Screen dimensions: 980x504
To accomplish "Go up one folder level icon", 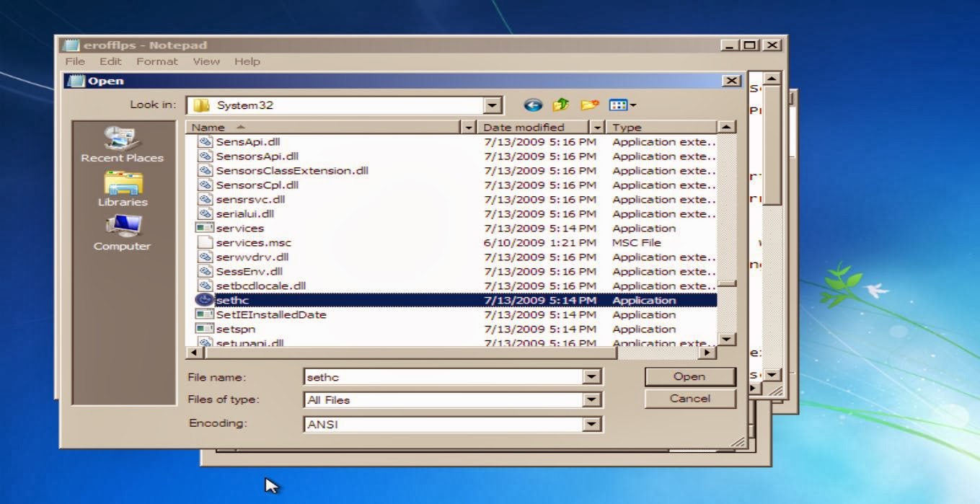I will click(561, 105).
